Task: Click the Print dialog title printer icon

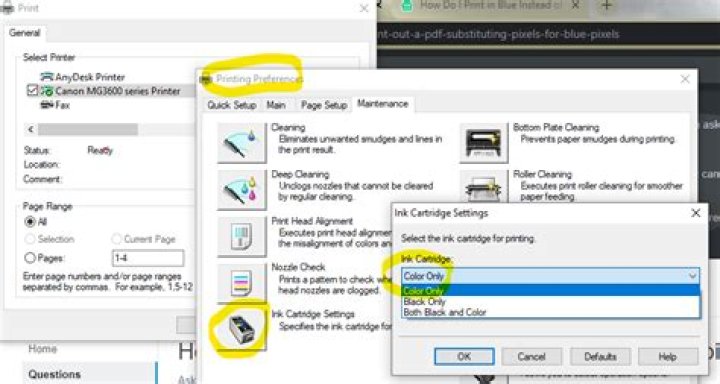Action: 6,7
